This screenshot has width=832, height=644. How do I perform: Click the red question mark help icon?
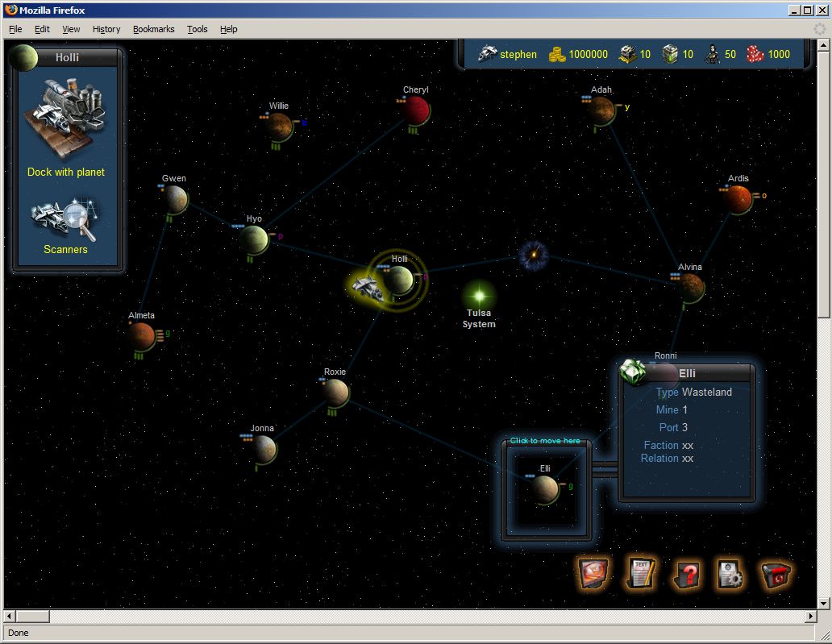click(x=685, y=574)
